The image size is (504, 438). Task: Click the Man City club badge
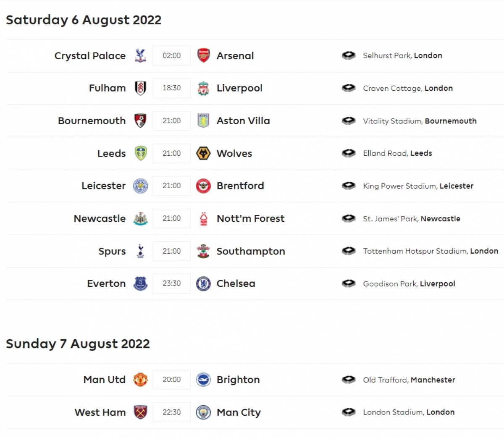[203, 412]
